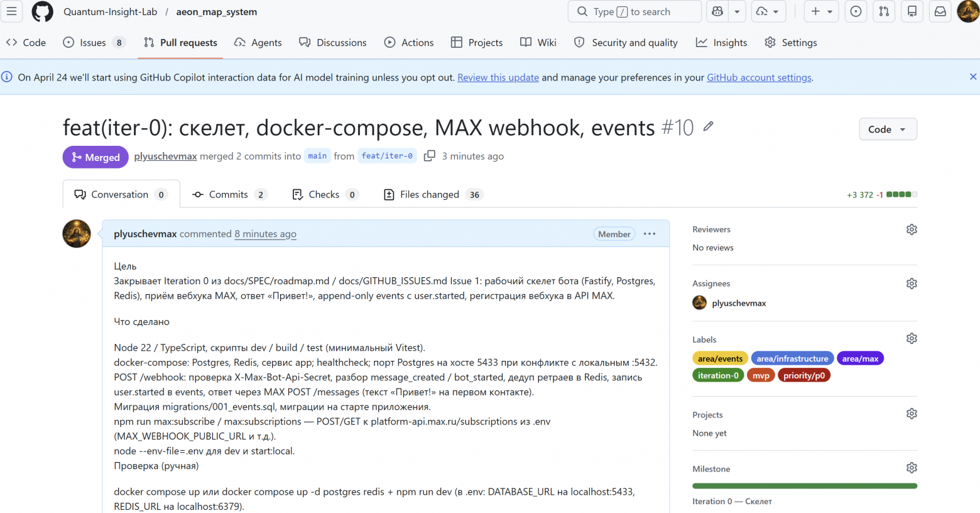Copy the feat/iter-0 branch name
The image size is (980, 513).
[x=430, y=156]
